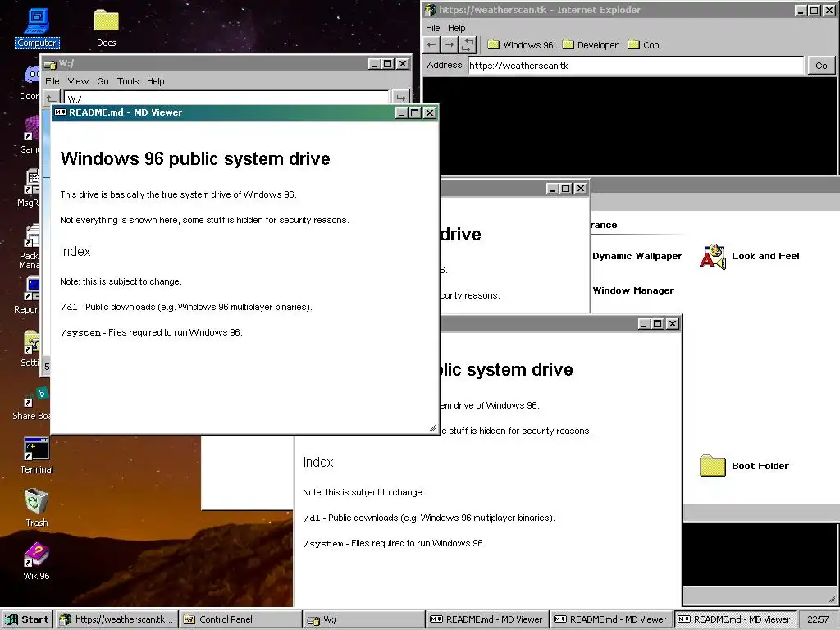Switch to first README.md MD Viewer taskbar item
This screenshot has height=630, width=840.
487,619
